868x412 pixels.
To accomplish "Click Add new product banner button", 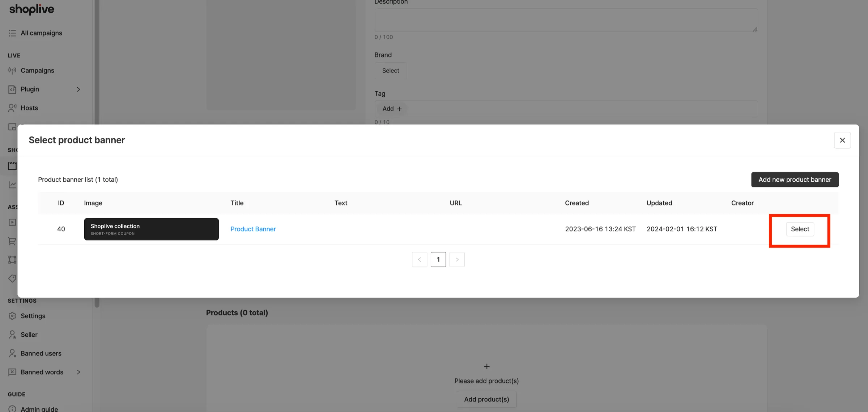I will [x=795, y=180].
